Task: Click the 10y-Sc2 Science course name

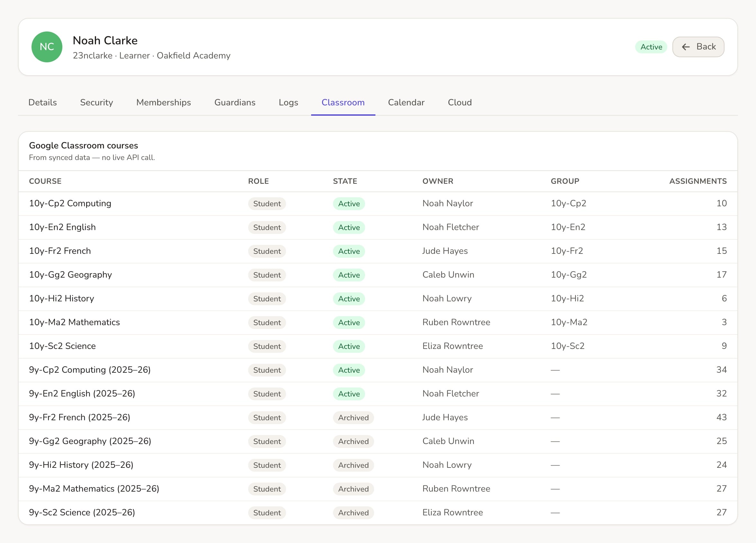Action: (62, 346)
